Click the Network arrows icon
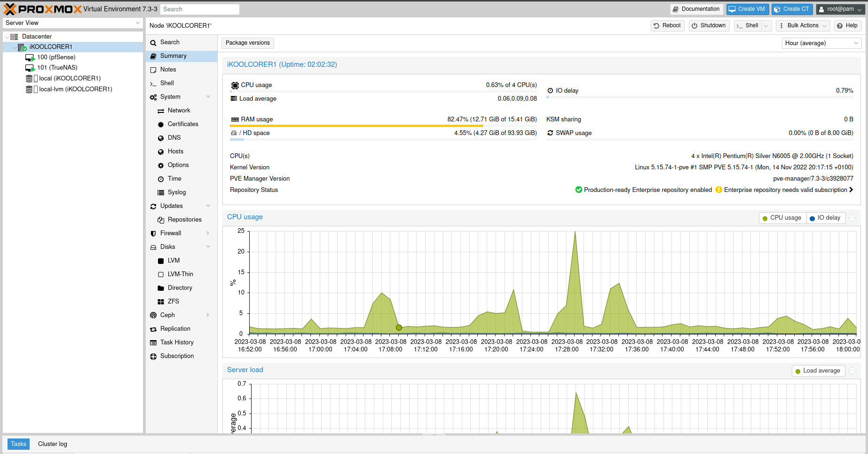 pos(161,111)
